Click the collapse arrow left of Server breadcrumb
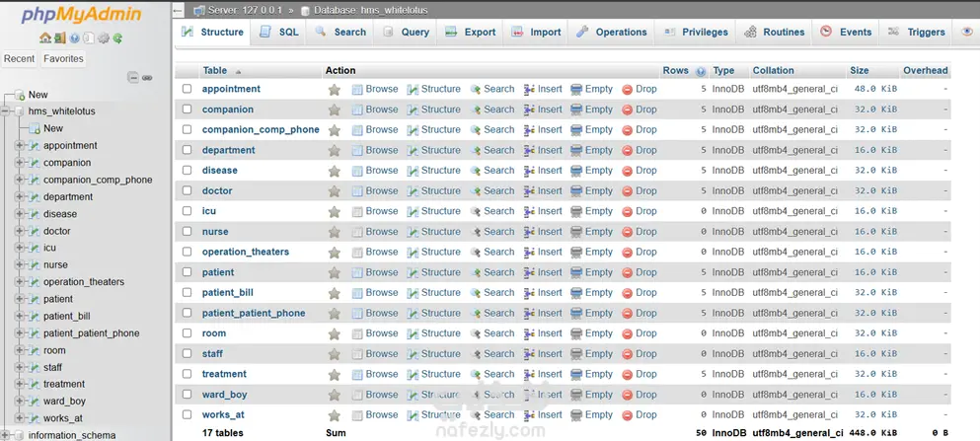 click(x=178, y=11)
